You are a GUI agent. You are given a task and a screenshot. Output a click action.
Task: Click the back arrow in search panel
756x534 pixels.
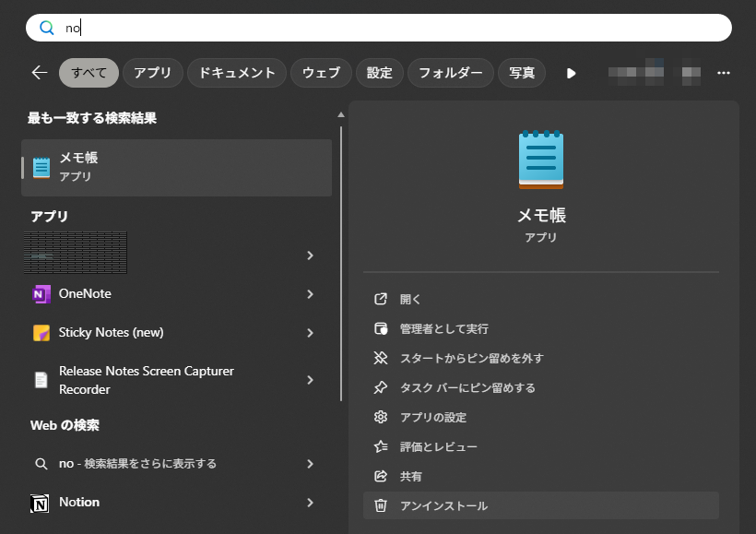pyautogui.click(x=39, y=73)
